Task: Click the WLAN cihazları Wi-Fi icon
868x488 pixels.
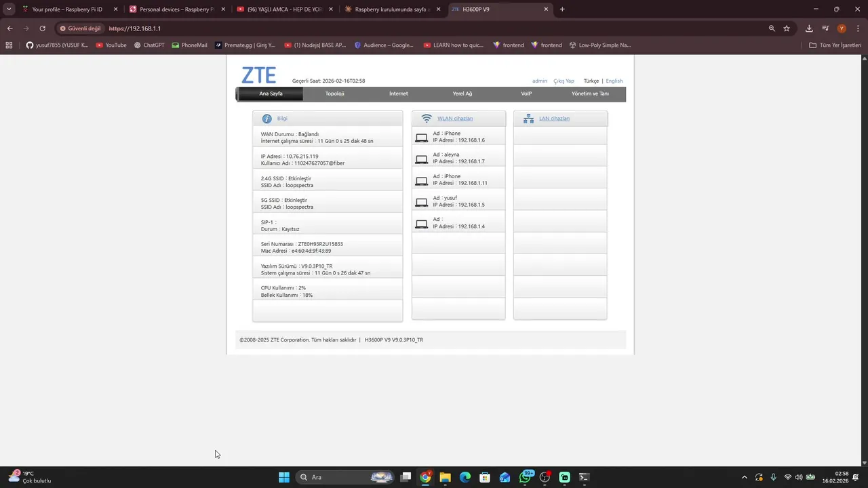Action: [427, 119]
